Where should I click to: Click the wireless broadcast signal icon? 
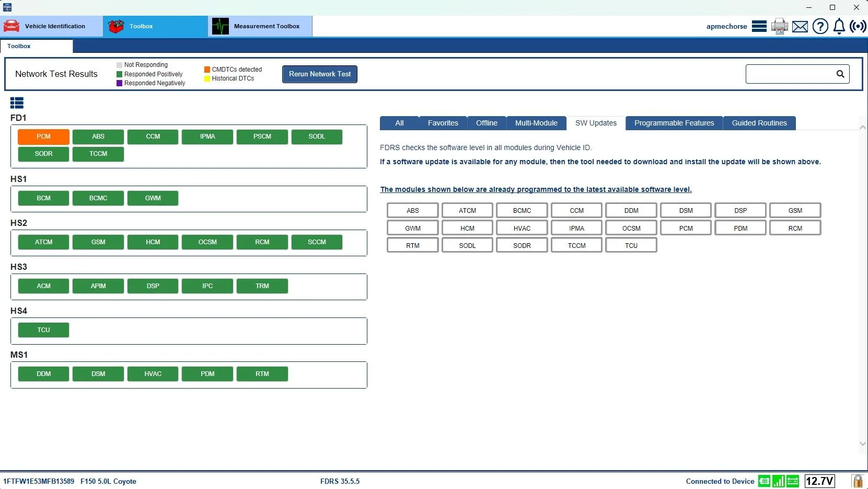[x=858, y=26]
